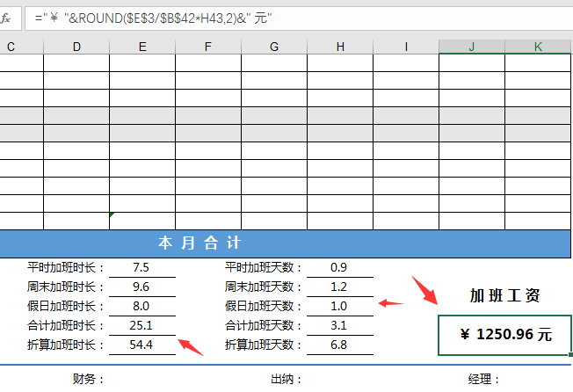Viewport: 573px width, 392px height.
Task: Select the value 25.1 cell
Action: pyautogui.click(x=142, y=325)
